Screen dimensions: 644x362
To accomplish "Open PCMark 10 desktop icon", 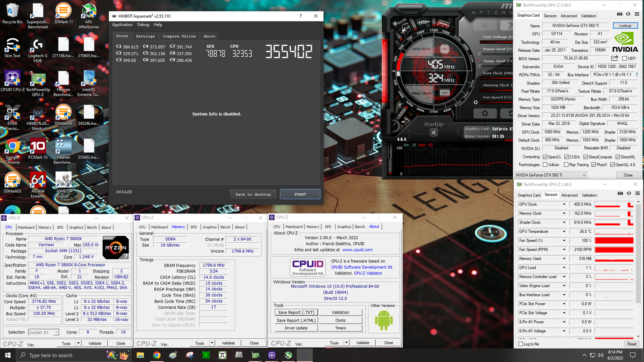I will [38, 148].
